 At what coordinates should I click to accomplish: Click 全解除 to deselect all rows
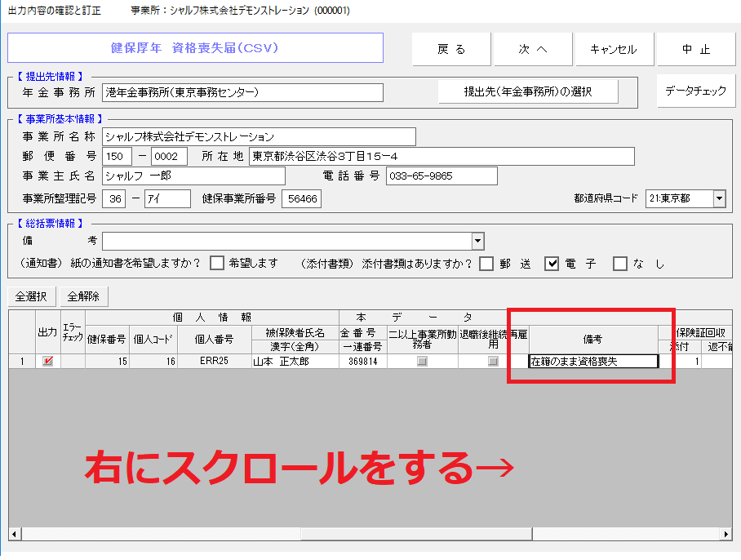pyautogui.click(x=84, y=296)
